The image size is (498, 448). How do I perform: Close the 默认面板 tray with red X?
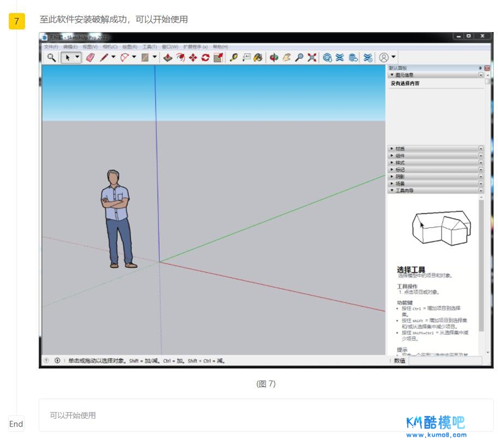[x=487, y=68]
